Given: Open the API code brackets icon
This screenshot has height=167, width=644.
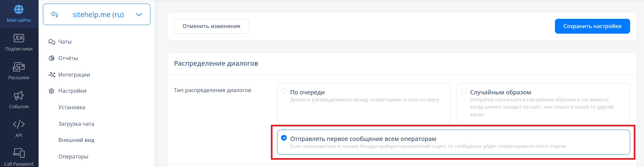Looking at the screenshot, I should tap(19, 124).
